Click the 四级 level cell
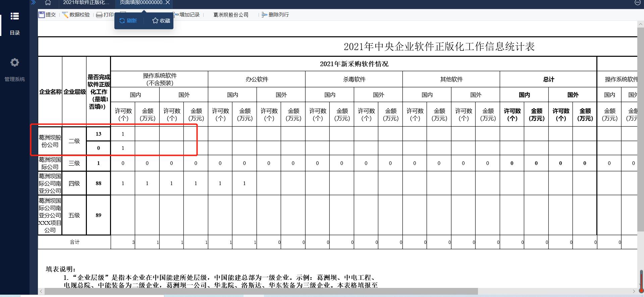 point(74,183)
